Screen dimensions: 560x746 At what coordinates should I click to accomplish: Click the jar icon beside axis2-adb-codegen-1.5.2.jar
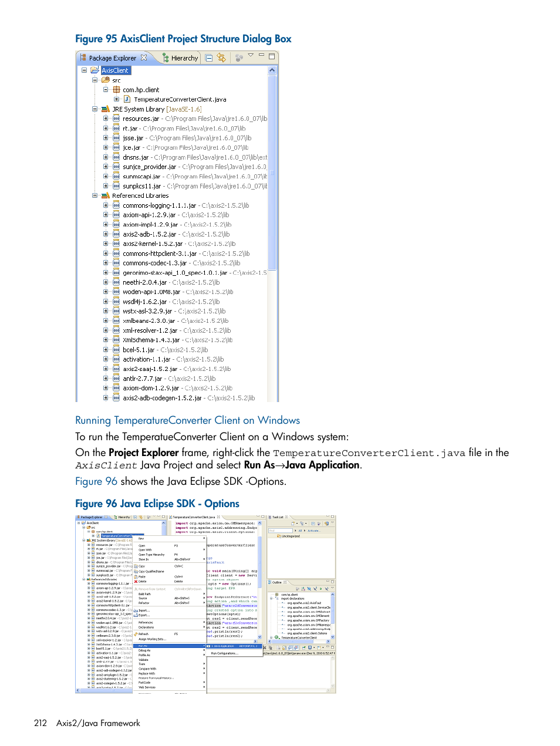pyautogui.click(x=116, y=398)
